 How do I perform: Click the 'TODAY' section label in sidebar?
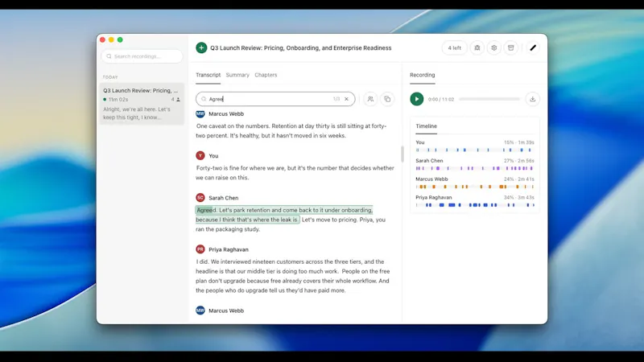110,77
